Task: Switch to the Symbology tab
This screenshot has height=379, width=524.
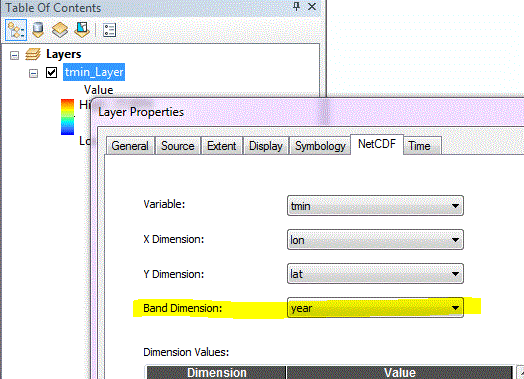Action: click(x=320, y=146)
